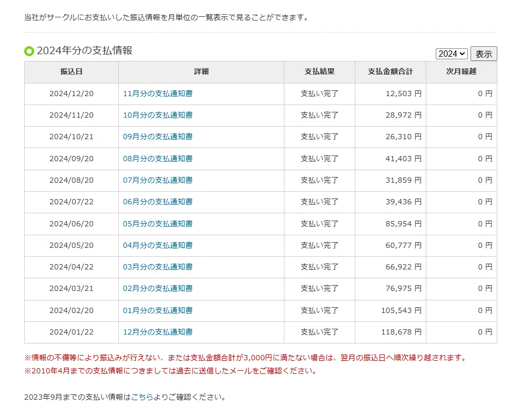Select date cell 2024/09/20
The image size is (532, 417).
coord(71,159)
